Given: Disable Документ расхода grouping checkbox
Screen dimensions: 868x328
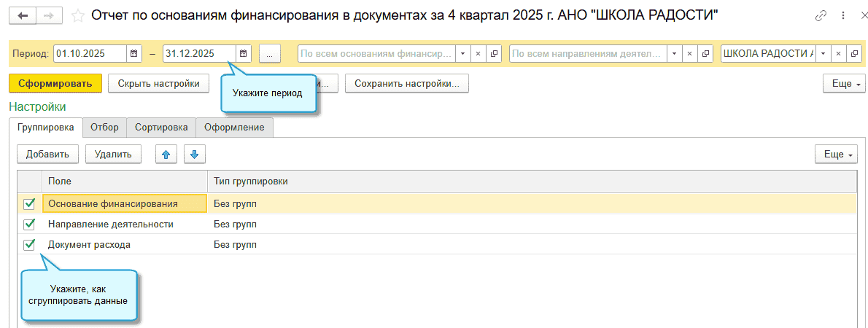Looking at the screenshot, I should pos(30,245).
